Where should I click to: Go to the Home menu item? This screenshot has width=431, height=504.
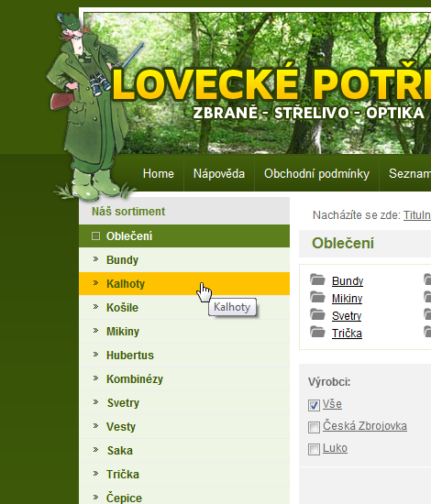coord(159,173)
